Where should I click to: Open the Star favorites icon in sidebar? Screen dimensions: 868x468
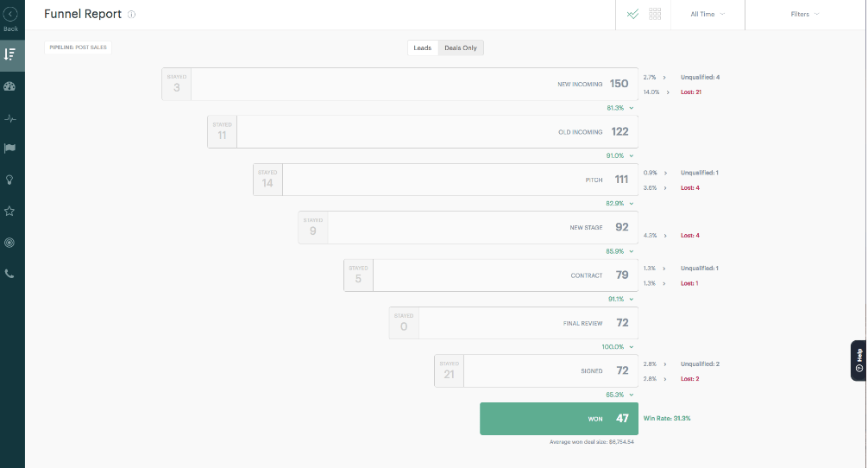(x=10, y=211)
